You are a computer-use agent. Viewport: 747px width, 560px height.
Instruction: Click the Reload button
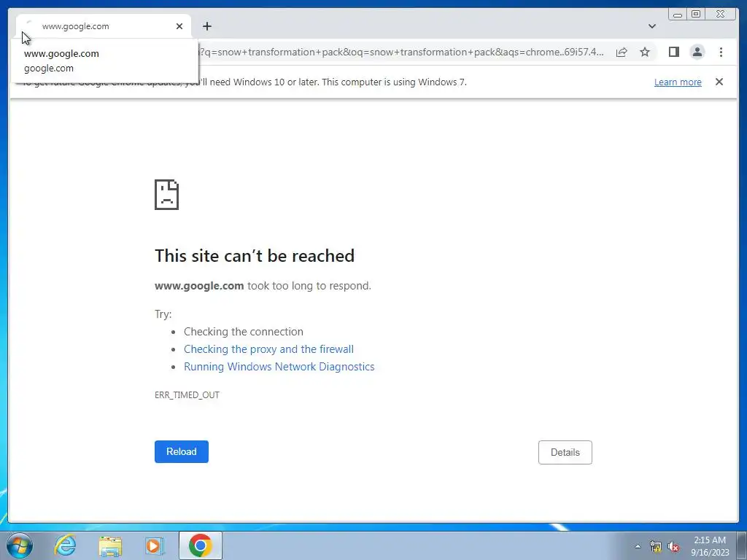pyautogui.click(x=182, y=451)
